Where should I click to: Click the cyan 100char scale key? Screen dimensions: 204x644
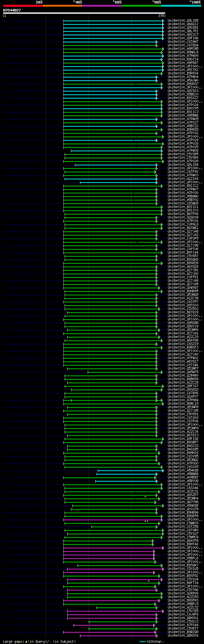tap(142, 641)
